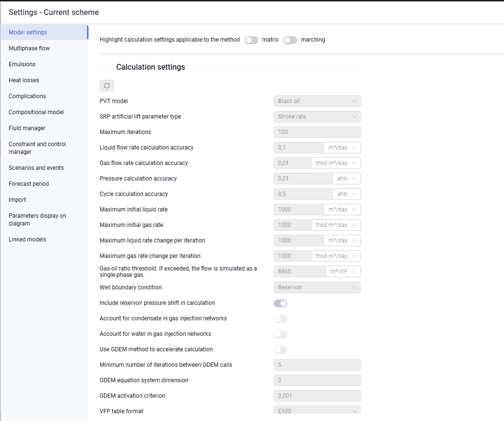
Task: Click the refresh calculation settings icon
Action: click(x=107, y=86)
